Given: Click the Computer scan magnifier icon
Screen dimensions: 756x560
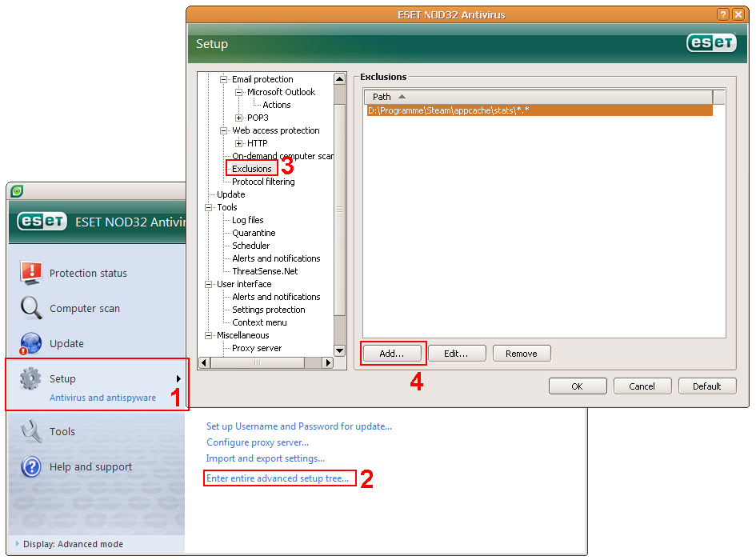Looking at the screenshot, I should [31, 308].
